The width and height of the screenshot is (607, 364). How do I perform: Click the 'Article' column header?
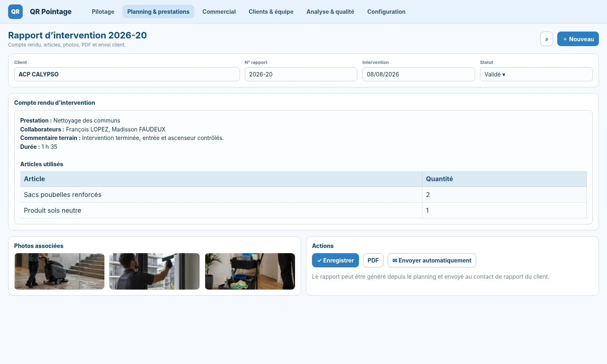[x=221, y=179]
